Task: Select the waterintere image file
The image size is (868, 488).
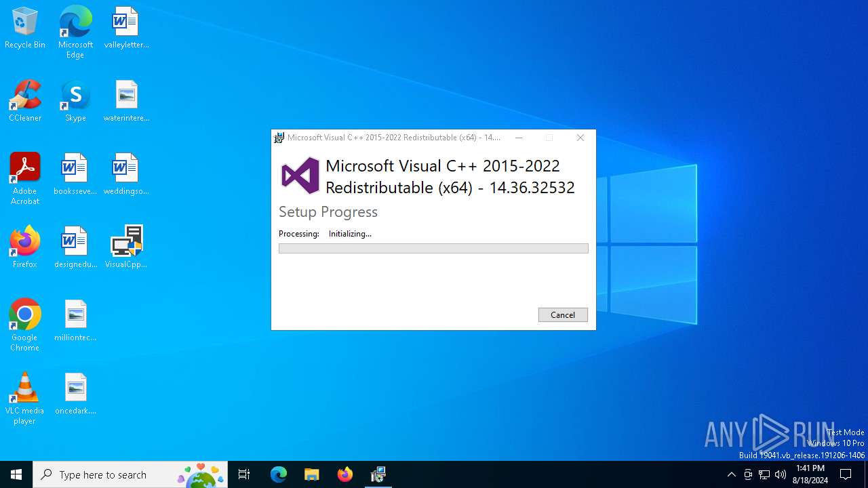Action: [126, 102]
